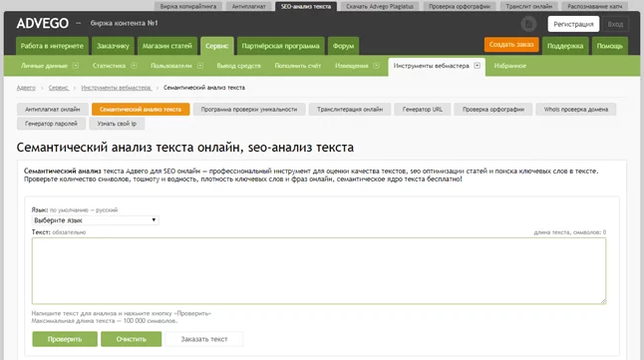Viewport: 644px width, 360px height.
Task: Open the Поддержка menu
Action: tap(565, 46)
